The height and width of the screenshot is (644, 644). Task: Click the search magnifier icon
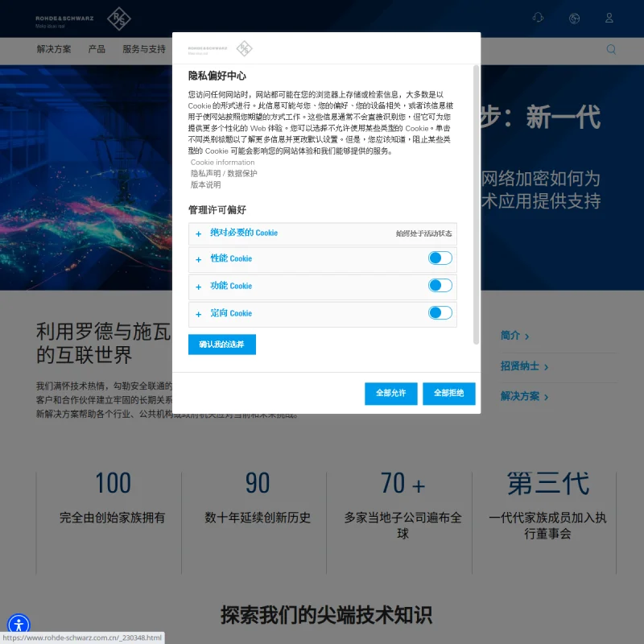coord(611,49)
